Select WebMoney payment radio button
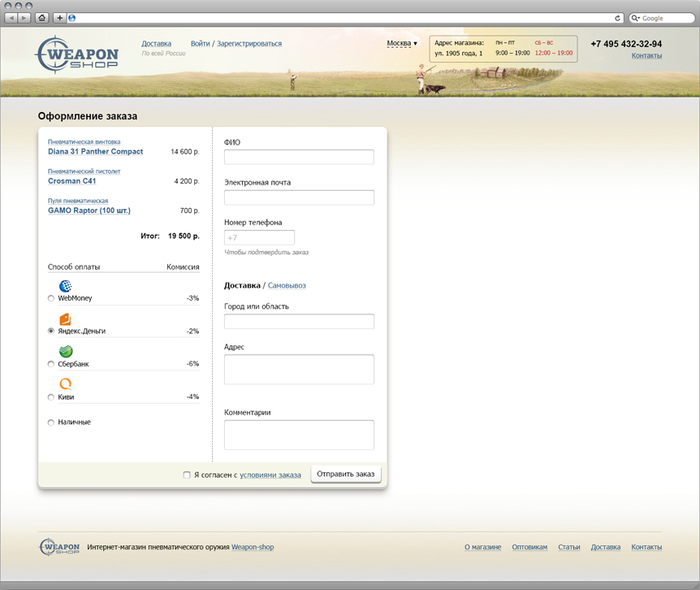Viewport: 700px width, 590px height. coord(51,298)
